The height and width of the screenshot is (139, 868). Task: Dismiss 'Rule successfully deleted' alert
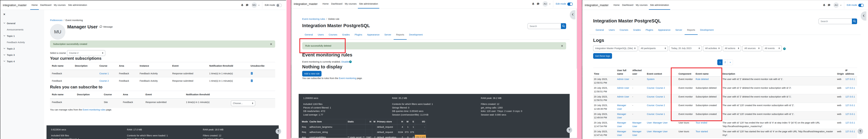click(562, 46)
